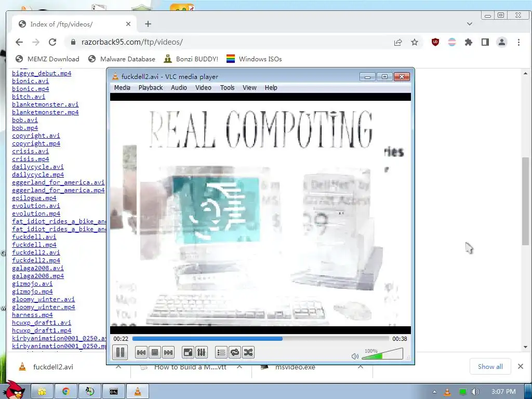The height and width of the screenshot is (399, 532).
Task: Click scrollbar down arrow on page
Action: pos(525,347)
